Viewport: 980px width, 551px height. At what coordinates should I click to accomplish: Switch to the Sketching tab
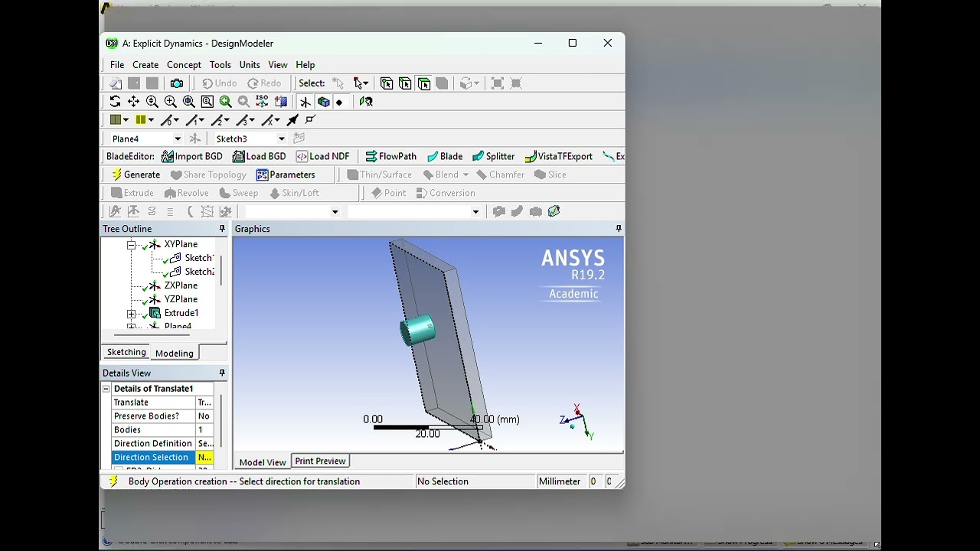click(126, 352)
